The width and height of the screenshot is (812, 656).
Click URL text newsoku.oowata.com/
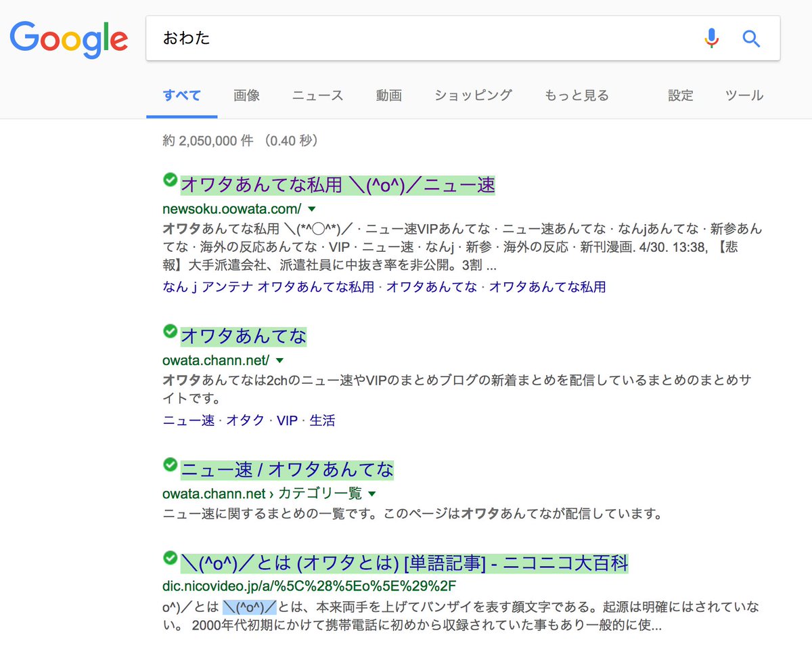pyautogui.click(x=232, y=209)
